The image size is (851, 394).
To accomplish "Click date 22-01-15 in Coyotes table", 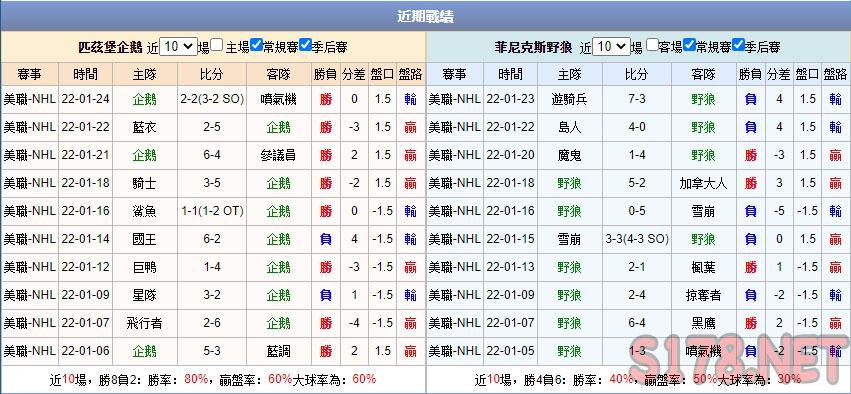I will click(x=511, y=239).
